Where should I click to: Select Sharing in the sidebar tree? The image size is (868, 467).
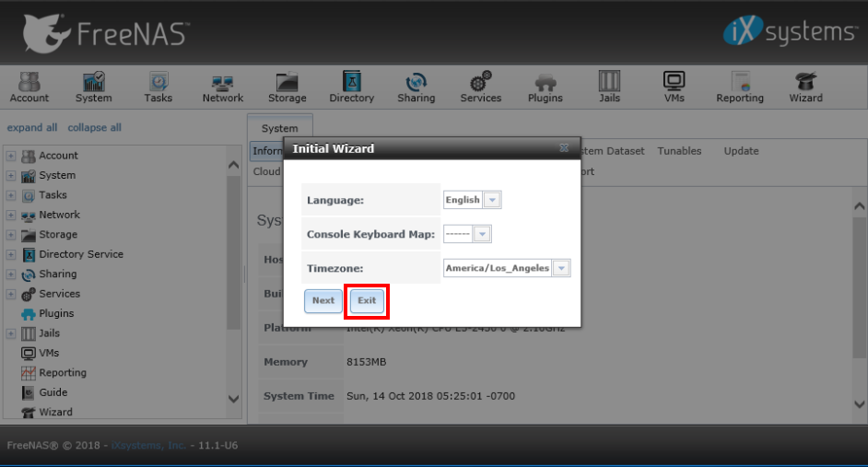coord(57,274)
